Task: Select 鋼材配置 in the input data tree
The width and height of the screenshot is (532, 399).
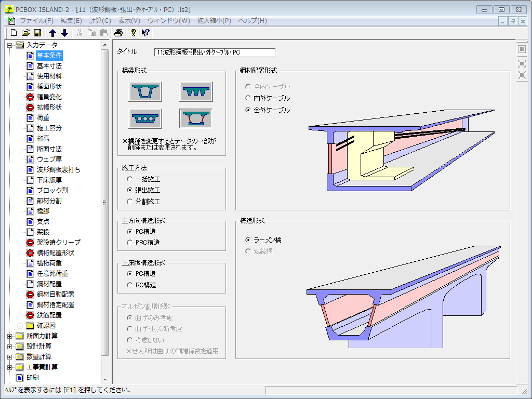Action: point(49,284)
